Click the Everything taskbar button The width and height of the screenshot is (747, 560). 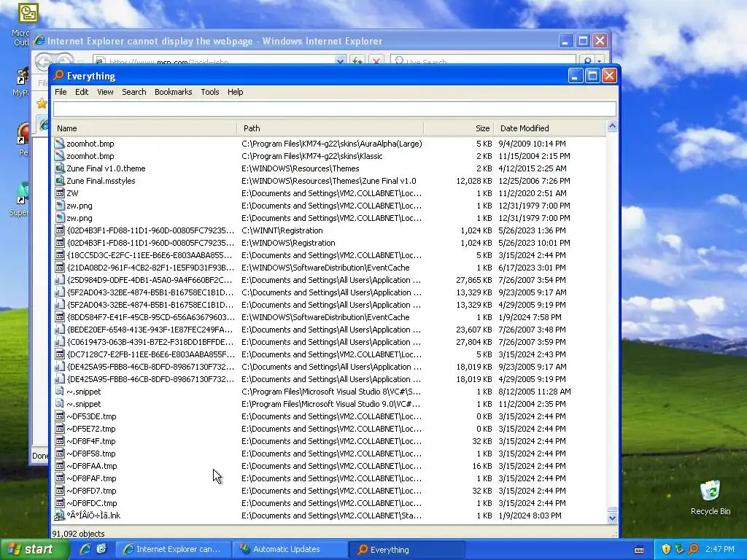point(406,549)
